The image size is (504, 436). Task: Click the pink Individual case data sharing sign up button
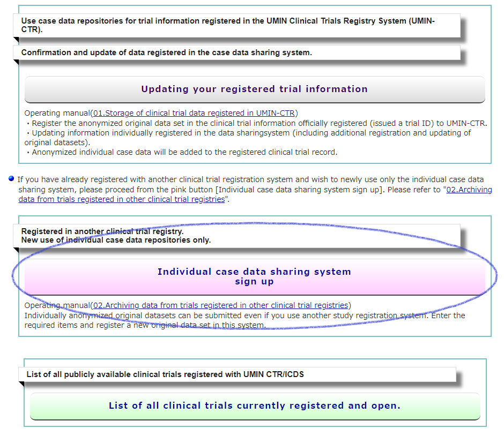tap(255, 277)
